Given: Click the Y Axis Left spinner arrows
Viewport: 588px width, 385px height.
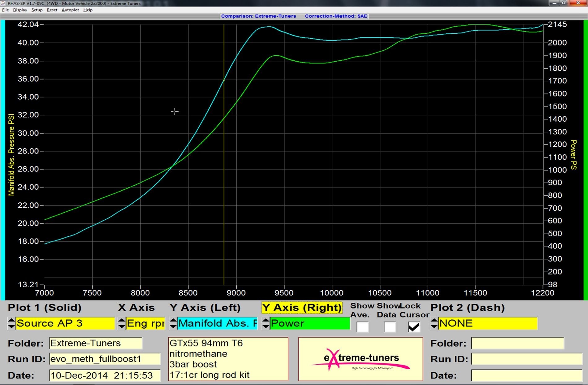Looking at the screenshot, I should coord(173,323).
